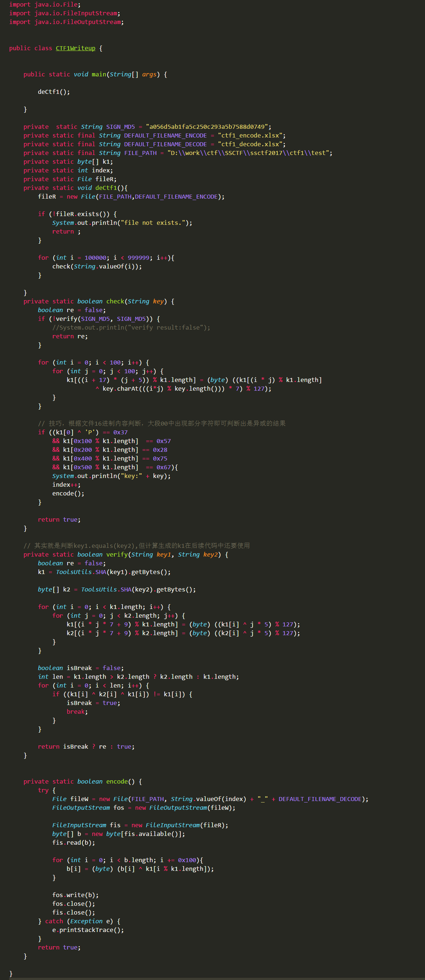425x980 pixels.
Task: Click the number 999999 in loop
Action: (x=139, y=258)
